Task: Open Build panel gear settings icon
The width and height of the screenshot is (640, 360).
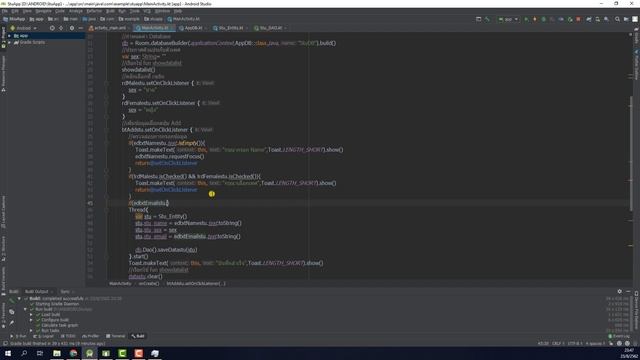Action: point(620,291)
